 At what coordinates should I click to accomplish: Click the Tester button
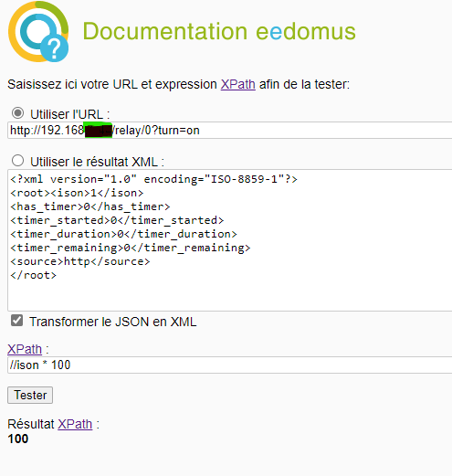30,395
